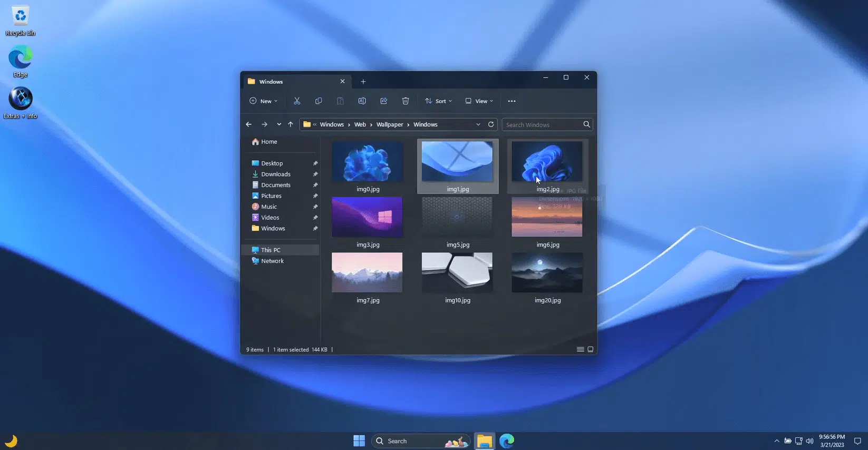This screenshot has height=450, width=868.
Task: Click the taskbar clock and date
Action: tap(832, 441)
